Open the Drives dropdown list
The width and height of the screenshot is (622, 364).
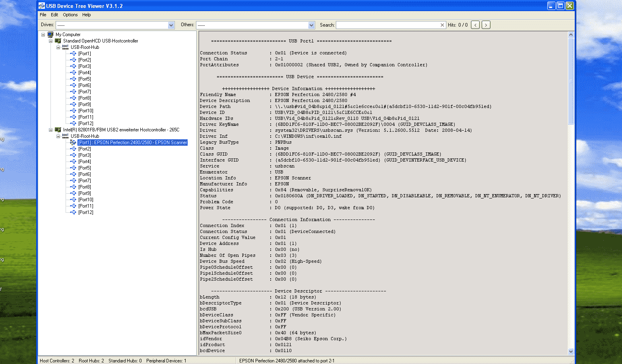(171, 25)
